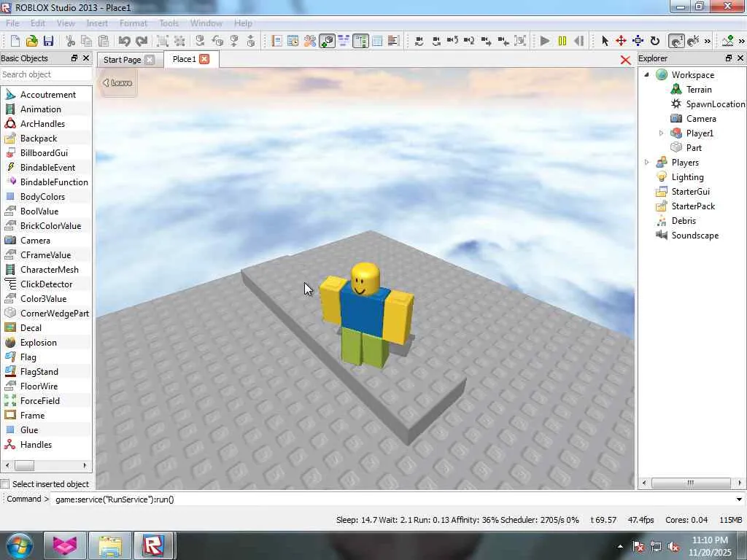The image size is (747, 560).
Task: Click the Lighting bulb icon in the Explorer
Action: click(661, 176)
